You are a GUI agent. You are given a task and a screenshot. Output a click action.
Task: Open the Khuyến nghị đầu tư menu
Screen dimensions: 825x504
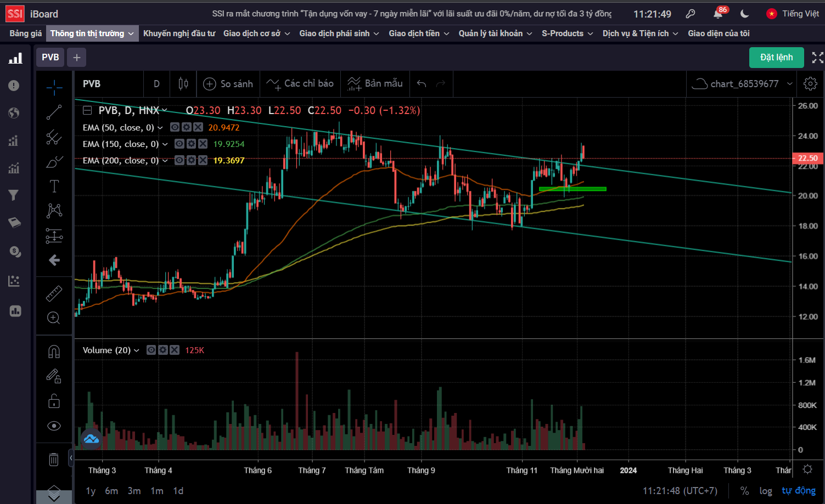point(179,33)
